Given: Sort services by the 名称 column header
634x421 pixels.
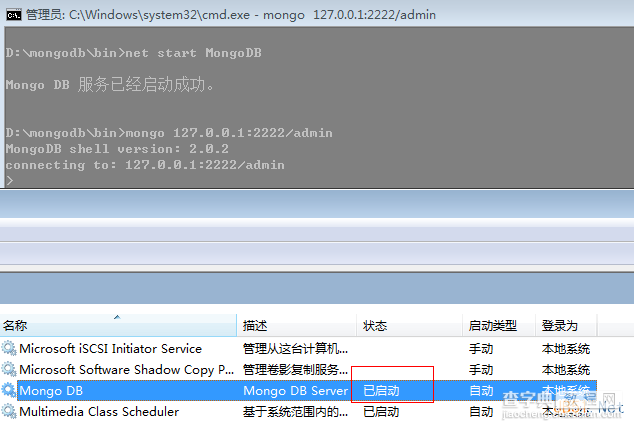Looking at the screenshot, I should click(118, 326).
